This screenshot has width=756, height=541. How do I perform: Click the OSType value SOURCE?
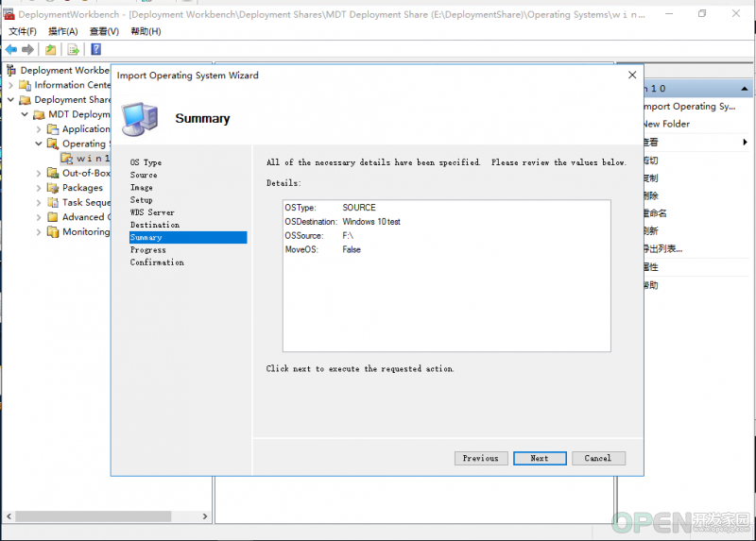pos(359,208)
